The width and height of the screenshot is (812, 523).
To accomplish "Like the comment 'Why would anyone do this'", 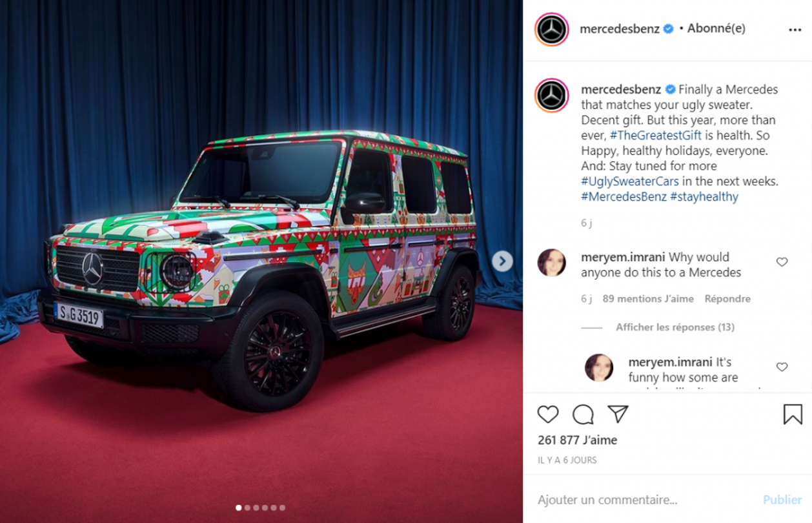I will coord(782,261).
